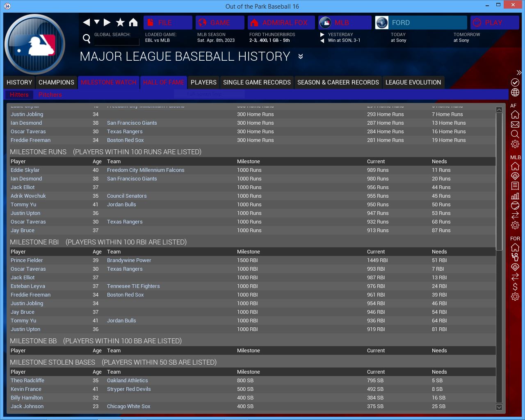Open bookmarks with the star icon
525x420 pixels.
pos(120,23)
